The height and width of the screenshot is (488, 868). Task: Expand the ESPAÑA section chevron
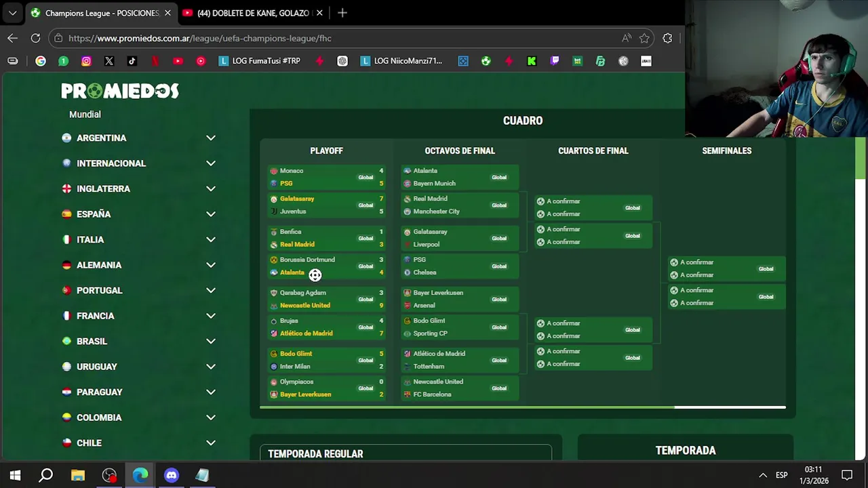[x=211, y=214]
